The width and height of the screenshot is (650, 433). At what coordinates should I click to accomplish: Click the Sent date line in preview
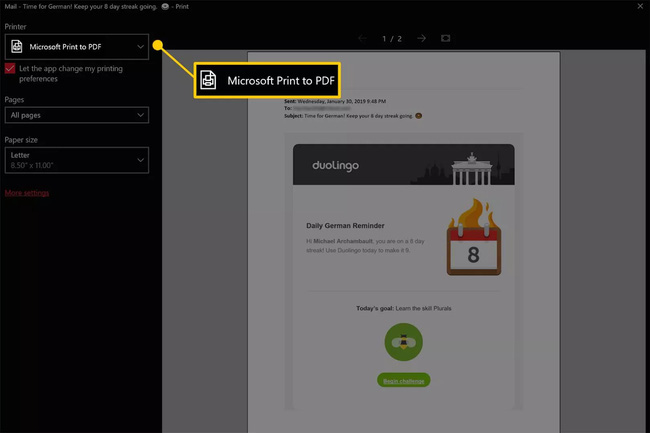click(x=335, y=101)
